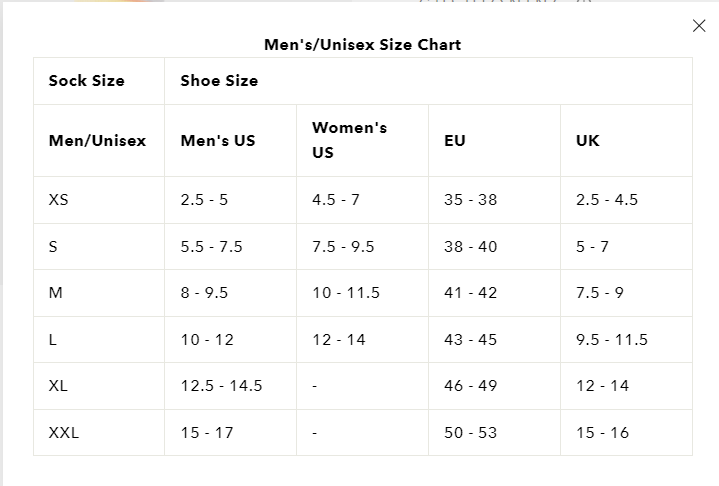Click the XL sock size row label
This screenshot has width=719, height=486.
click(x=58, y=386)
